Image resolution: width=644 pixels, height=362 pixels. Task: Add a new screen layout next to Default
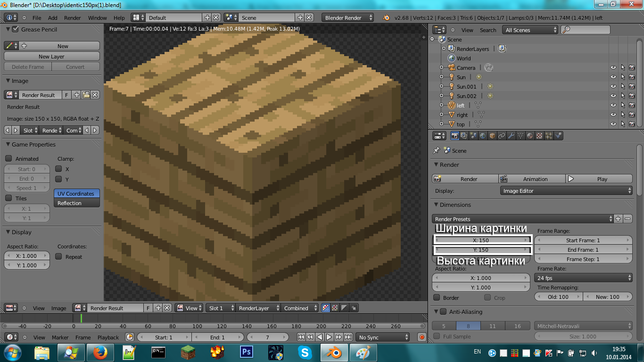(207, 17)
